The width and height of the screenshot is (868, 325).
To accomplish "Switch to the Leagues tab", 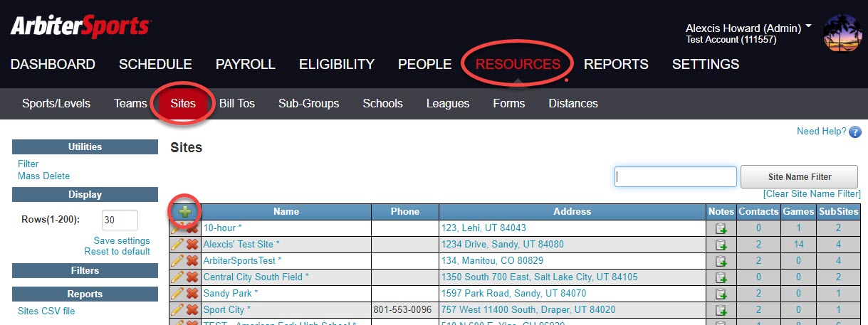I will coord(448,103).
